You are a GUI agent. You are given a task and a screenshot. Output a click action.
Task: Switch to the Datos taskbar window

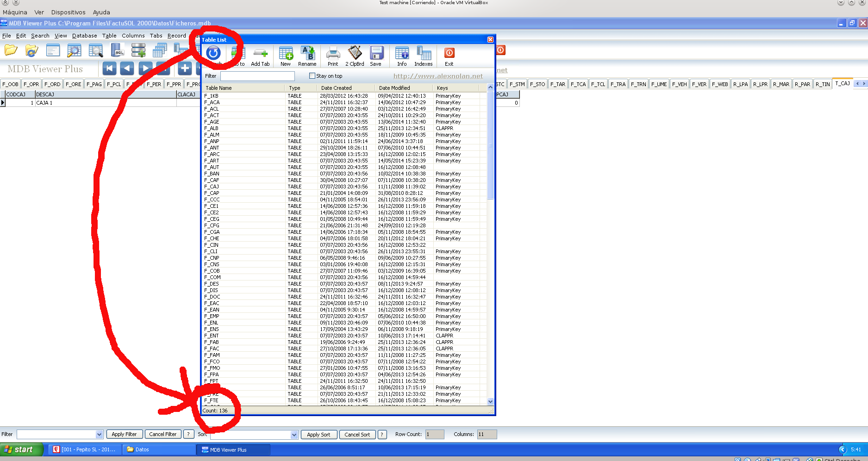point(160,449)
